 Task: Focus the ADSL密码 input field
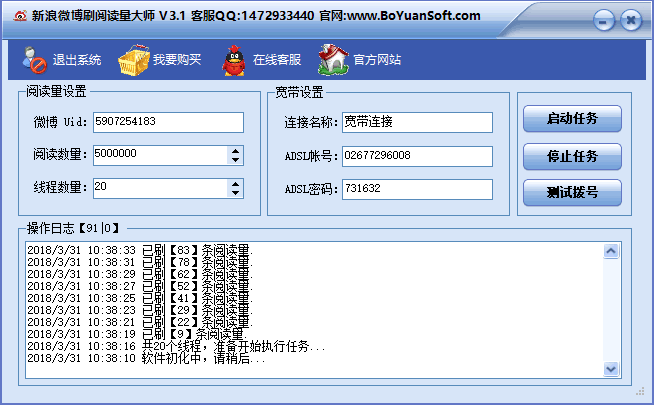tap(417, 189)
